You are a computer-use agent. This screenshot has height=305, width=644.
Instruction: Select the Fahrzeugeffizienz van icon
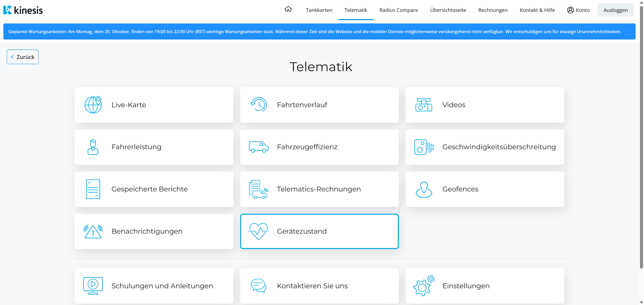pos(259,147)
